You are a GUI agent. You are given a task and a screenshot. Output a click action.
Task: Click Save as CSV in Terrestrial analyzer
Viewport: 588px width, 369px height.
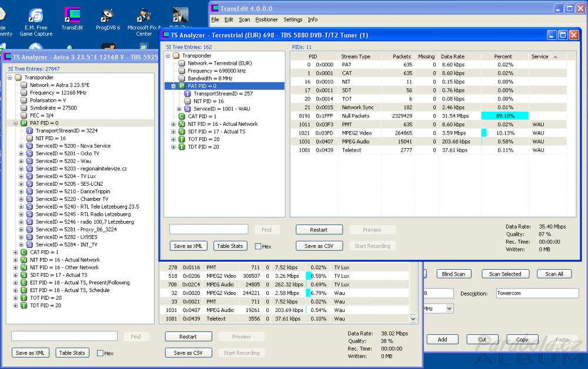[319, 246]
